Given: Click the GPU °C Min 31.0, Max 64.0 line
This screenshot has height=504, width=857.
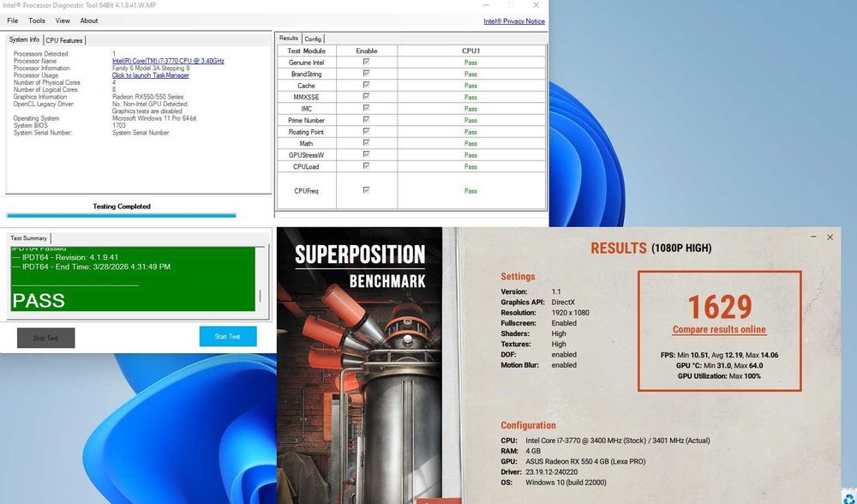Looking at the screenshot, I should (x=719, y=366).
